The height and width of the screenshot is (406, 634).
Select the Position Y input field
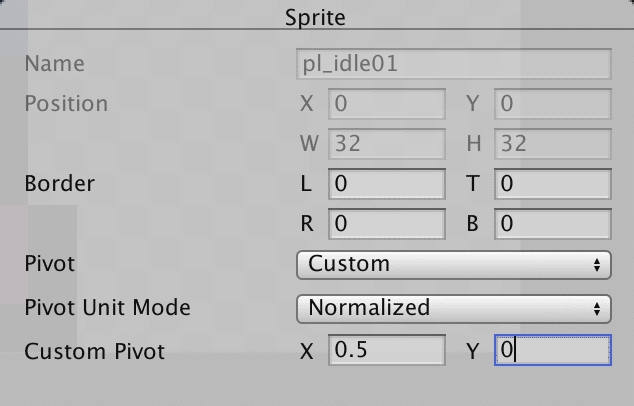point(552,104)
